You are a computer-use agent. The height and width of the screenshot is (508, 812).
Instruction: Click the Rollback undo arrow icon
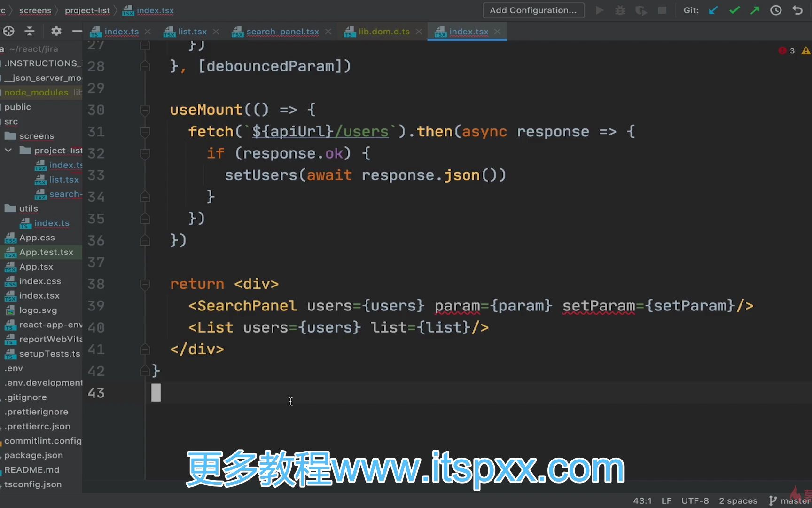pos(797,10)
